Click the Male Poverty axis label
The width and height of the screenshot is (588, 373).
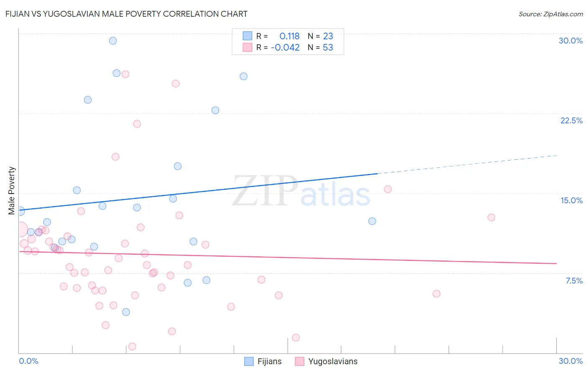point(11,191)
